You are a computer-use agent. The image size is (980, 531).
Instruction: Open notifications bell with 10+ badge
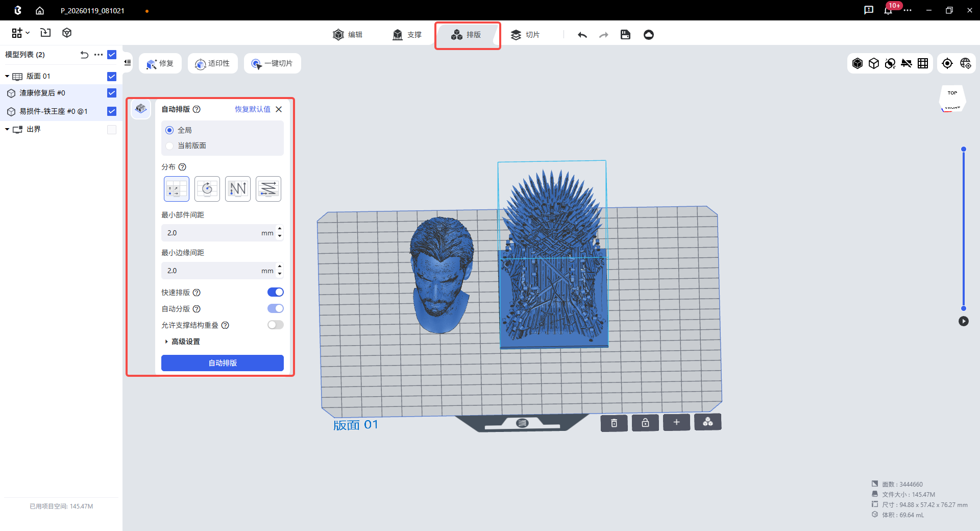point(889,10)
